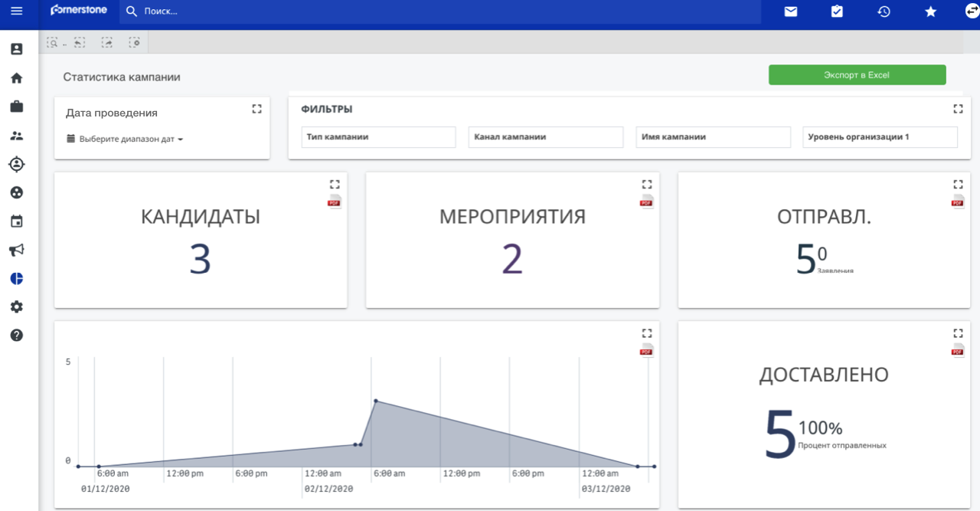The image size is (980, 511).
Task: Open the help question mark icon
Action: (x=16, y=336)
